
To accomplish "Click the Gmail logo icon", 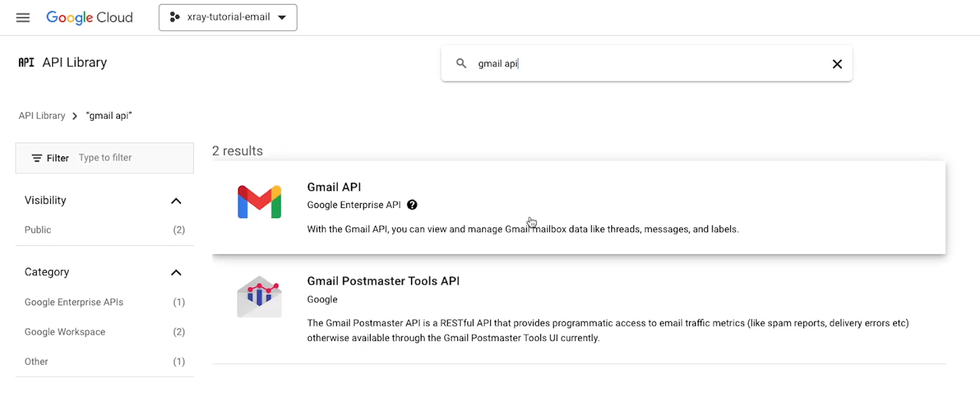I will (259, 201).
